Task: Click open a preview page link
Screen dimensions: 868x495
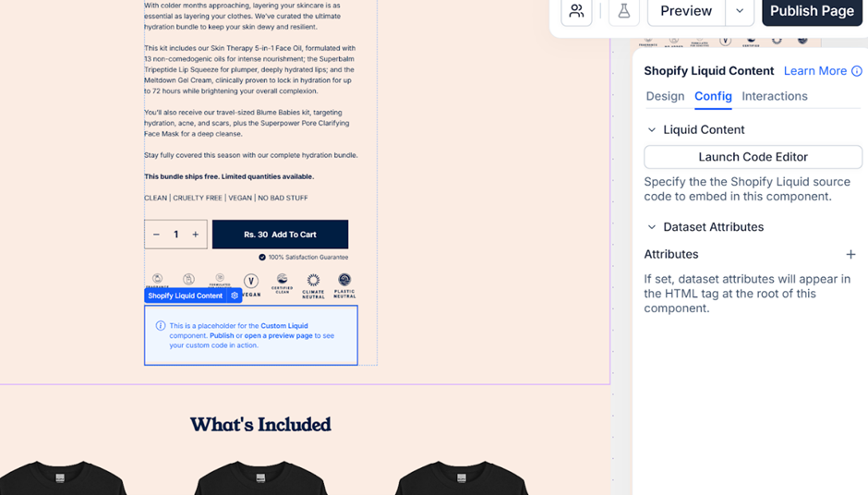Action: coord(279,335)
